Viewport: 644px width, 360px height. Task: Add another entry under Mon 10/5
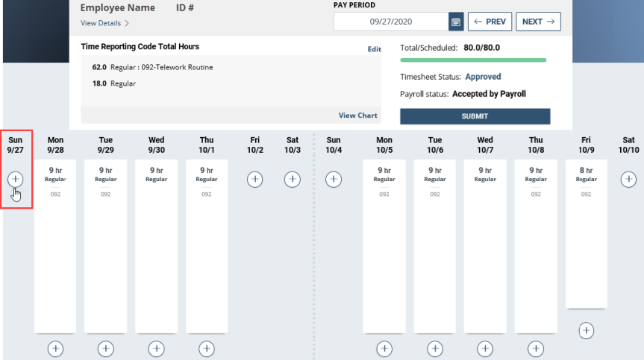tap(384, 349)
